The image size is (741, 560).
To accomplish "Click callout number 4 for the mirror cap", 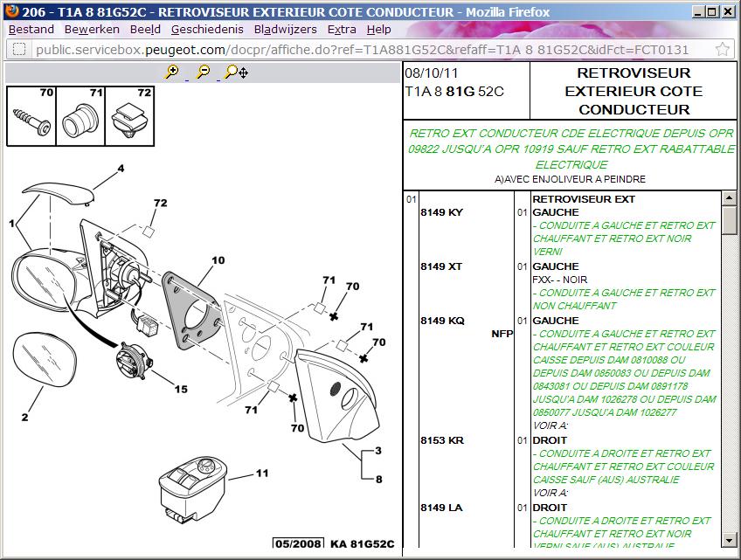I will coord(121,169).
